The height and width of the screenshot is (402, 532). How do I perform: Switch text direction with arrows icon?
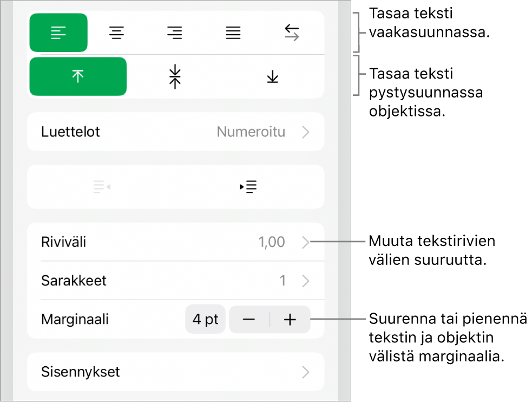[x=292, y=33]
